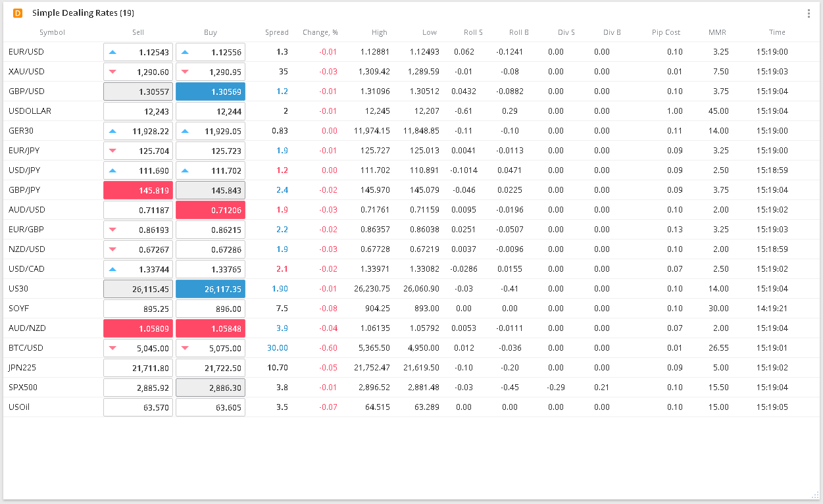Image resolution: width=823 pixels, height=504 pixels.
Task: Click the down arrow in BTC/USD buy cell
Action: [186, 347]
